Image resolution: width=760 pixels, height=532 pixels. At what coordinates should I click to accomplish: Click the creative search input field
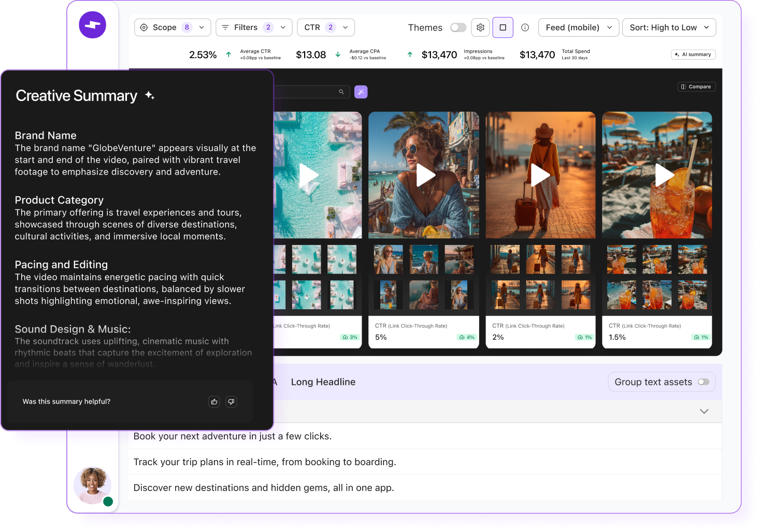(311, 92)
